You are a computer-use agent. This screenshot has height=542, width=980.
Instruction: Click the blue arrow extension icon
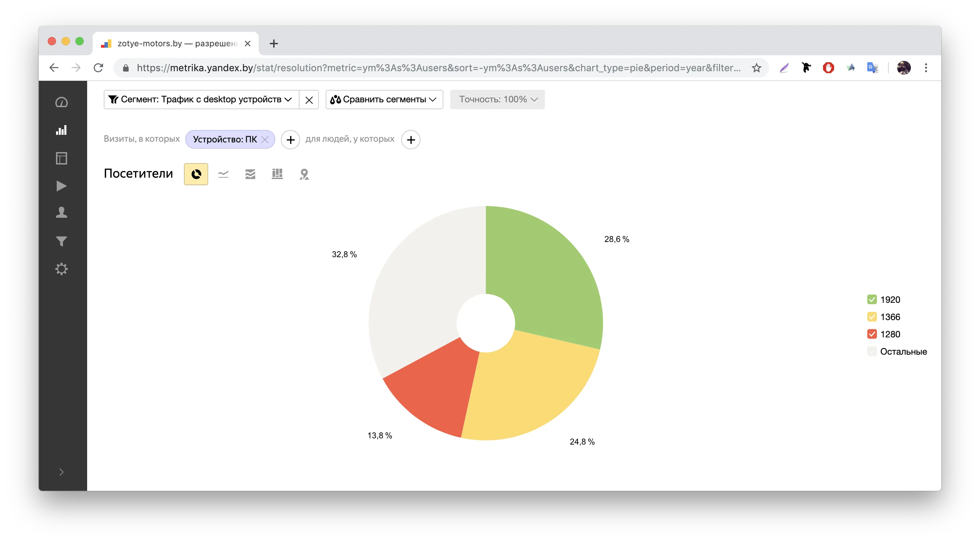coord(851,68)
